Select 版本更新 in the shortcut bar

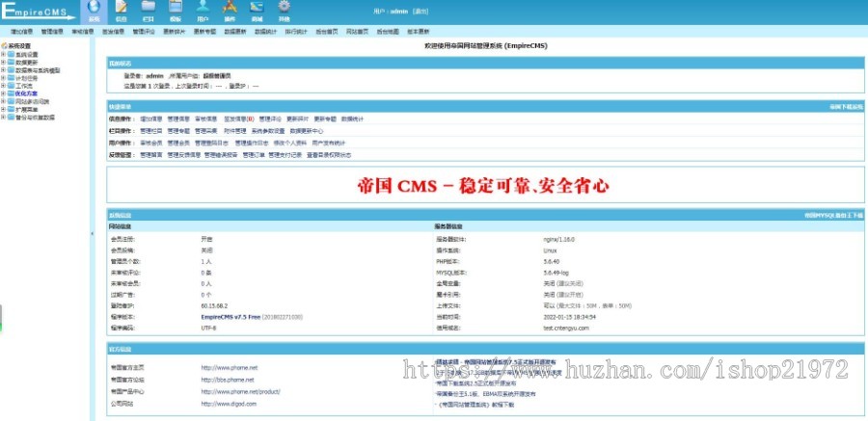(418, 32)
